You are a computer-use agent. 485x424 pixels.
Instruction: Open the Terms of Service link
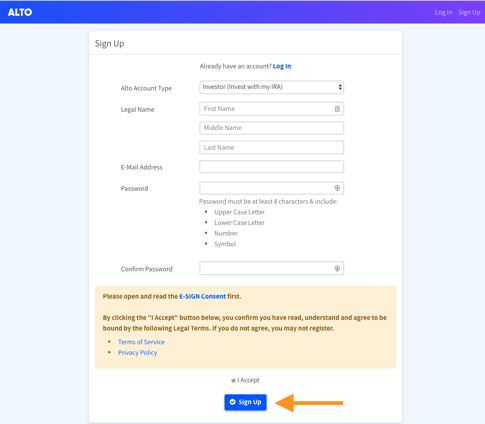pos(141,342)
